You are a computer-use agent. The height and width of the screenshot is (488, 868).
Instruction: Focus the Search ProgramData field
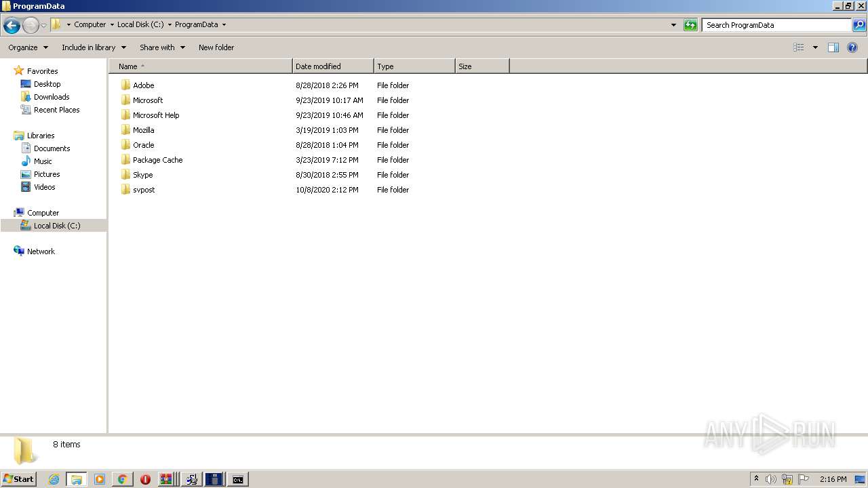click(776, 25)
